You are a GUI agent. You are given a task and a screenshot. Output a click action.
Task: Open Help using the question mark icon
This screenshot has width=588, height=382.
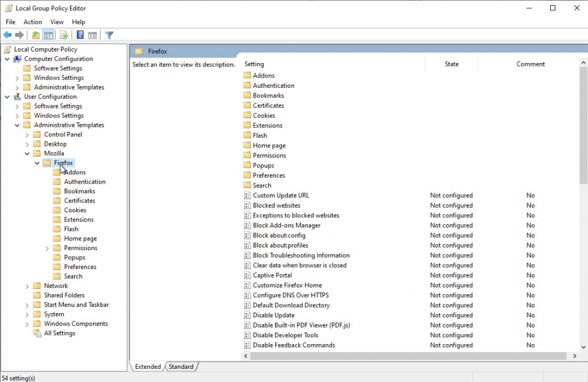(80, 34)
